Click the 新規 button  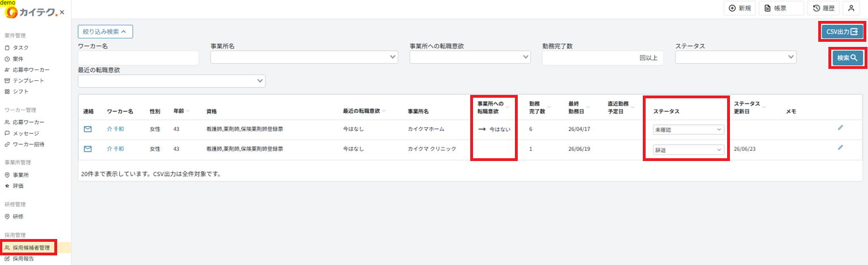pyautogui.click(x=740, y=8)
